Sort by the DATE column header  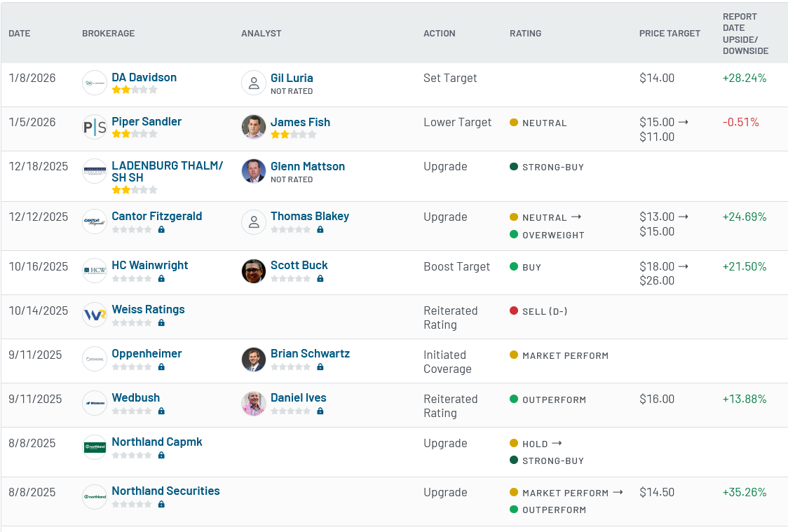pyautogui.click(x=20, y=33)
